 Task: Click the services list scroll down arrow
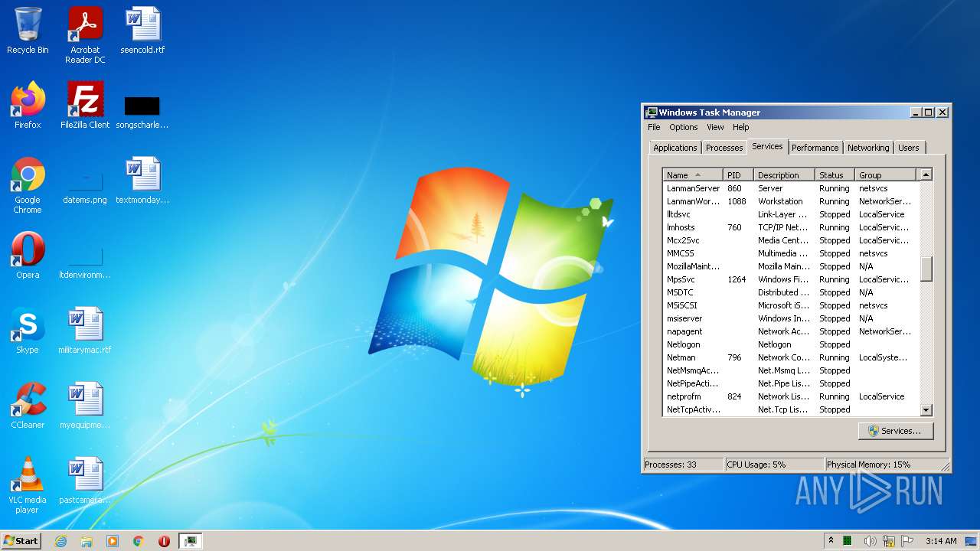[x=926, y=410]
